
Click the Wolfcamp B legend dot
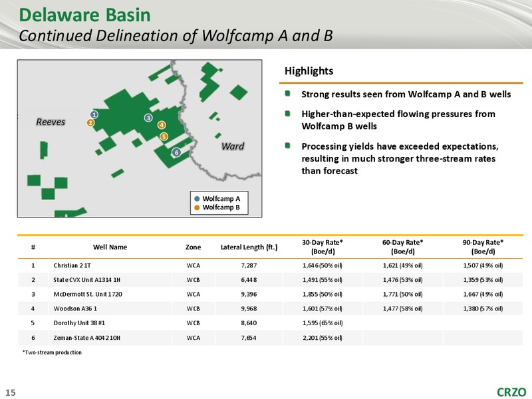click(197, 207)
